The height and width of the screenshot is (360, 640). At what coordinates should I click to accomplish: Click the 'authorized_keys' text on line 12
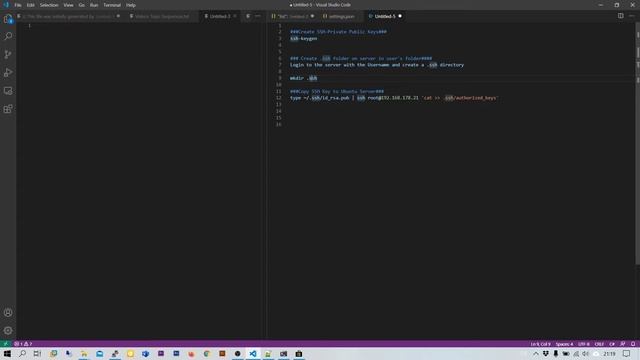pyautogui.click(x=476, y=98)
